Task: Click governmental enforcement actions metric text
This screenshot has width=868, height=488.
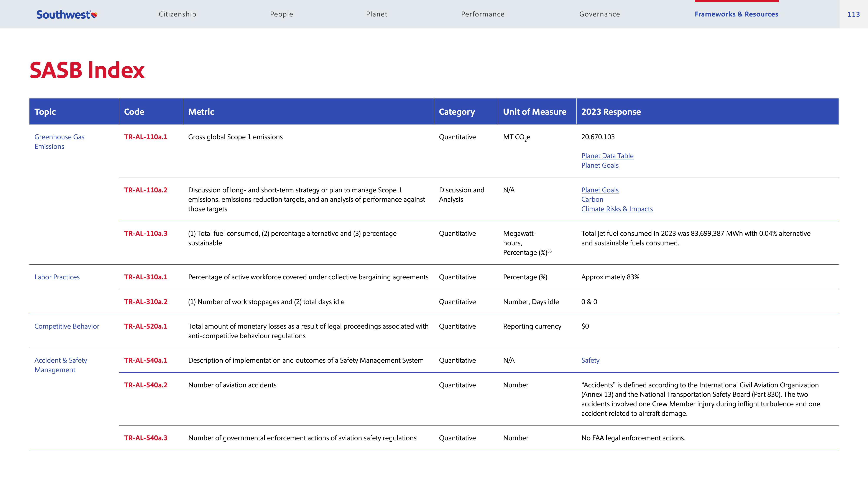Action: click(302, 438)
